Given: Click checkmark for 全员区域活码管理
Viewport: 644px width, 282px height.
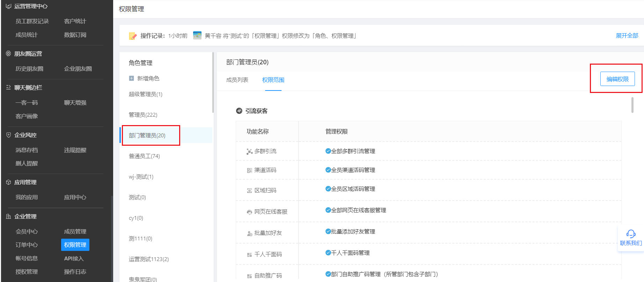Looking at the screenshot, I should (x=328, y=189).
